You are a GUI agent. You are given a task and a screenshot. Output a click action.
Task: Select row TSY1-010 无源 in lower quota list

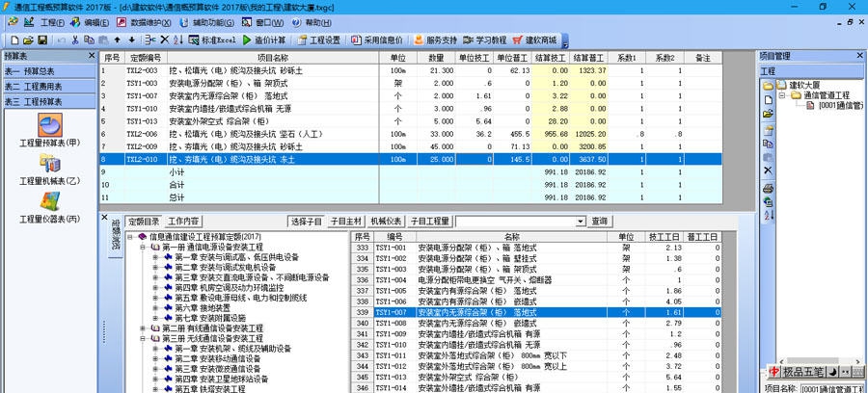click(536, 345)
